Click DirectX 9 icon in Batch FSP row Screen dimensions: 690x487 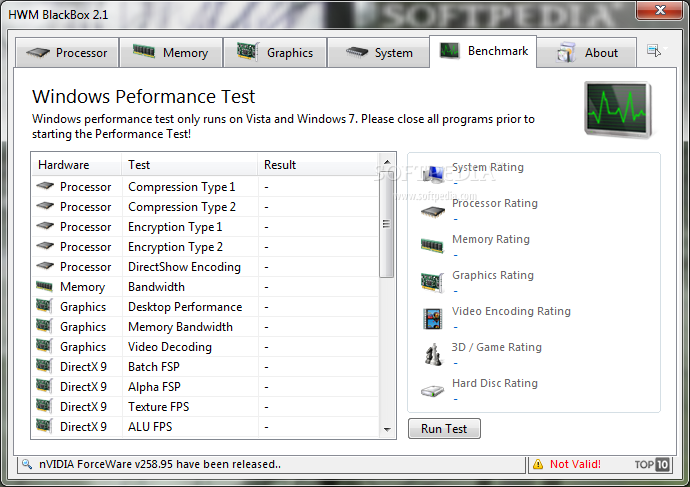(x=44, y=366)
